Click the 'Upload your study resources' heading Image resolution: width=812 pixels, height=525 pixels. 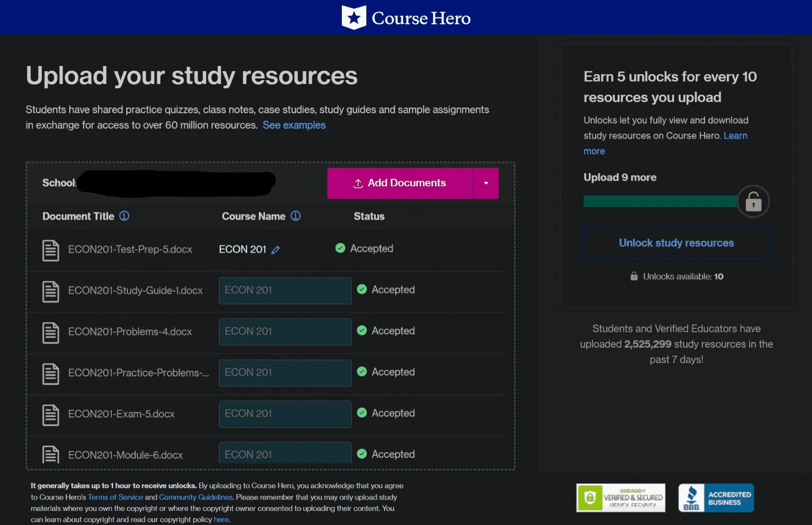[x=191, y=76]
